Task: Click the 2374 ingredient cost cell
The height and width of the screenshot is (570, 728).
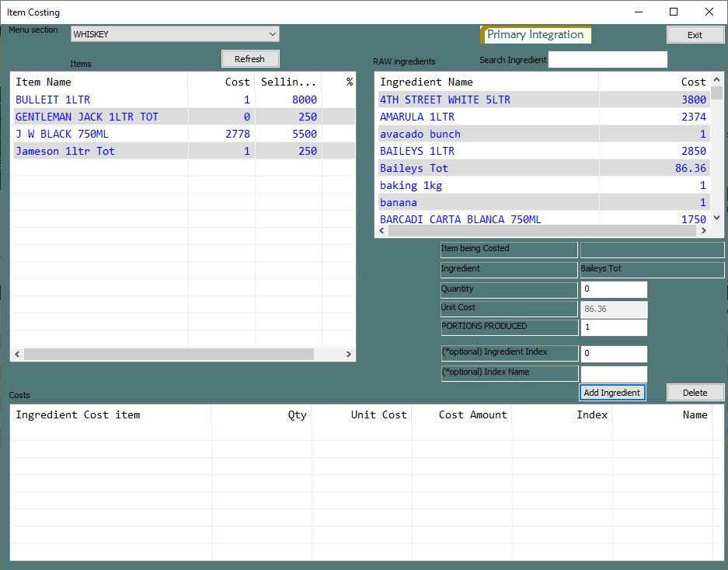Action: (654, 117)
